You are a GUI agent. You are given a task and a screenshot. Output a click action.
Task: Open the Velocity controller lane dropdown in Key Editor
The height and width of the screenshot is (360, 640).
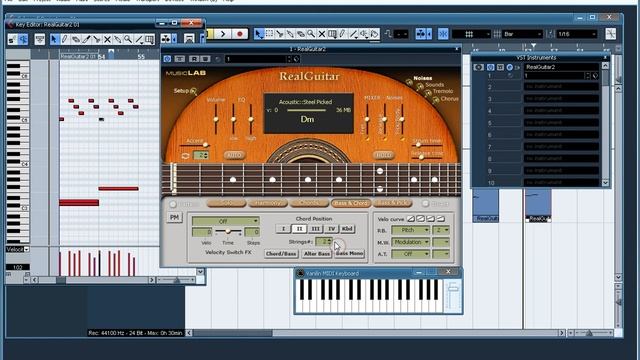17,249
